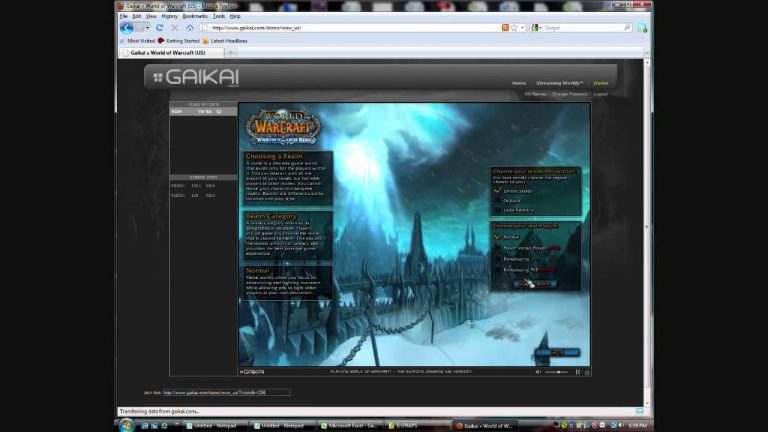Viewport: 768px width, 432px height.
Task: Open the Getting Started bookmark
Action: pos(179,41)
